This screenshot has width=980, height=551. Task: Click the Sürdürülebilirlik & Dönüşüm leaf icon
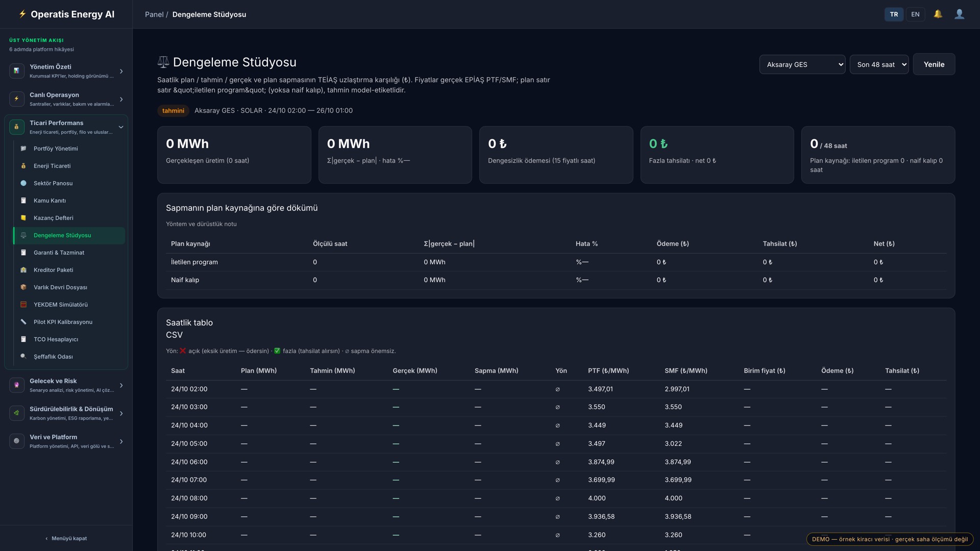16,413
